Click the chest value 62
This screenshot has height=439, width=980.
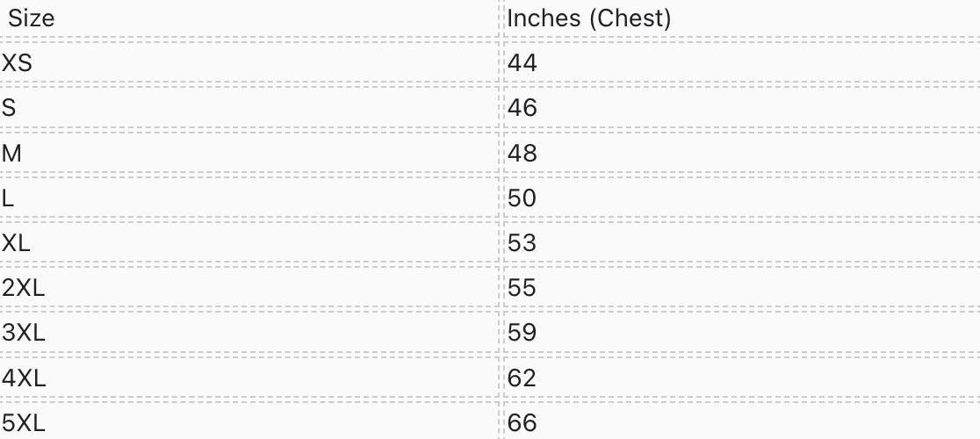(x=522, y=378)
